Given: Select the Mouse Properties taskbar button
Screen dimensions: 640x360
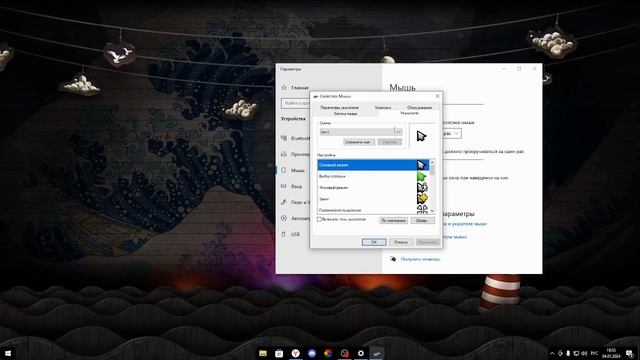Looking at the screenshot, I should [377, 353].
